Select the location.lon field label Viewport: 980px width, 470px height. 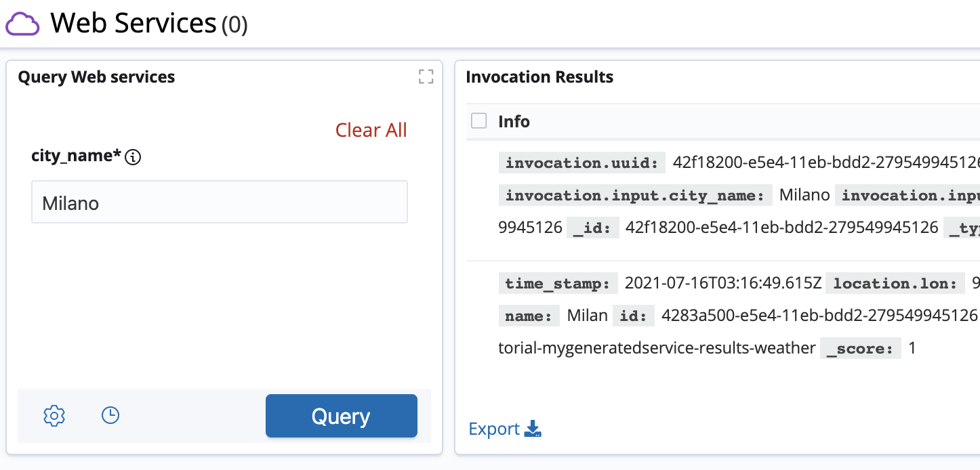click(x=895, y=284)
